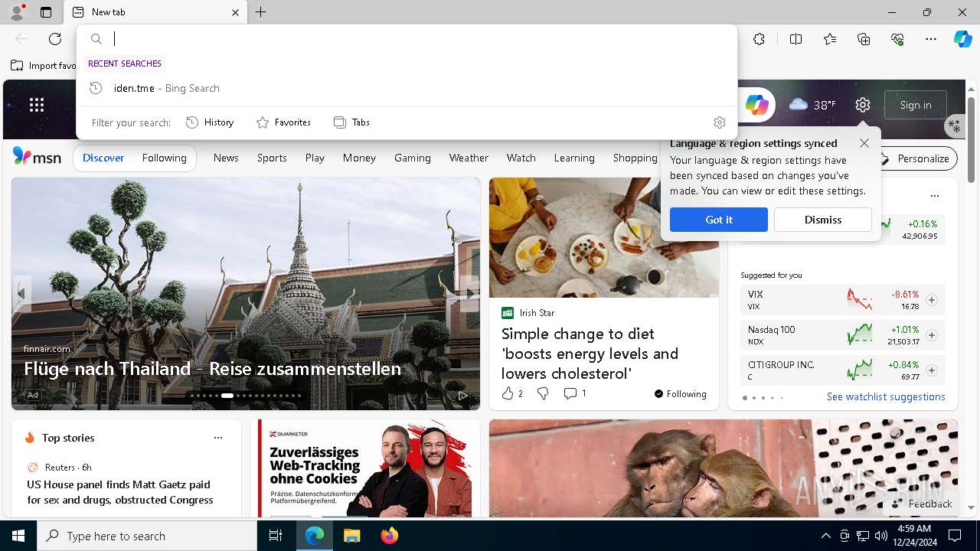Open address bar suggestion settings gear
This screenshot has height=551, width=980.
tap(719, 122)
